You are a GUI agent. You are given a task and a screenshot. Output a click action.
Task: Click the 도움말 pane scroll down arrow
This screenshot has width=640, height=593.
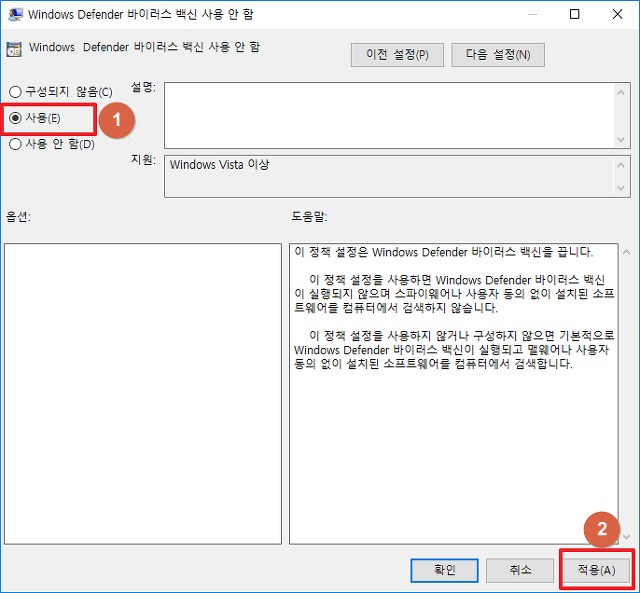(627, 537)
